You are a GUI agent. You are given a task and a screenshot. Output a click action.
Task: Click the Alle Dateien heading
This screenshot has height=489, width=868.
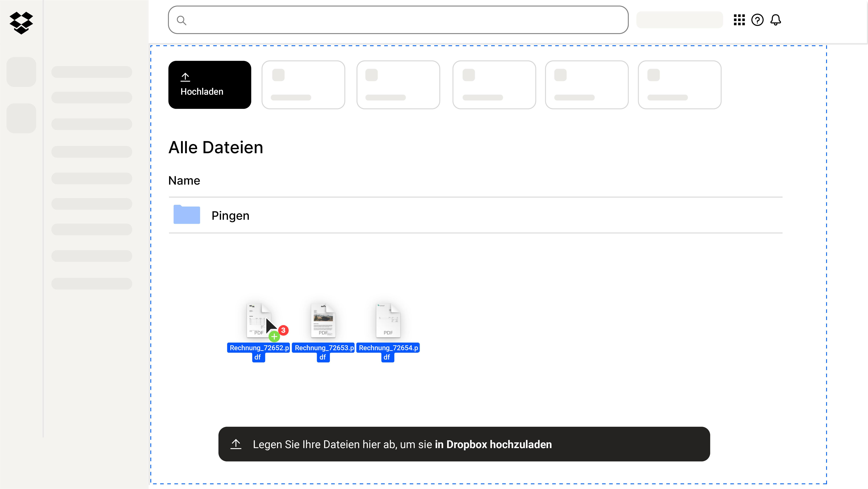pos(216,147)
